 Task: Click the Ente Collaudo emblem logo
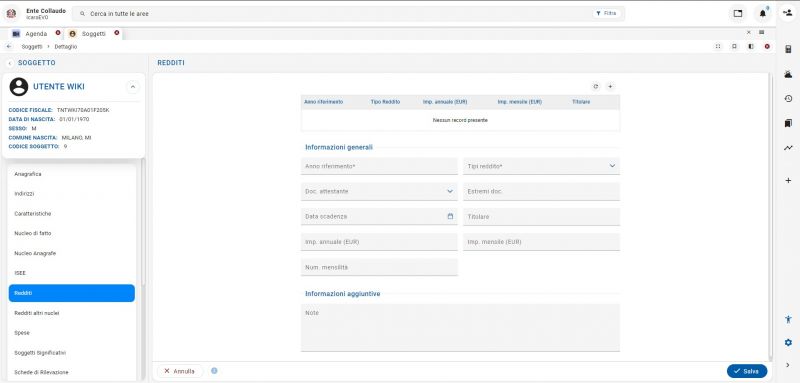[x=11, y=13]
